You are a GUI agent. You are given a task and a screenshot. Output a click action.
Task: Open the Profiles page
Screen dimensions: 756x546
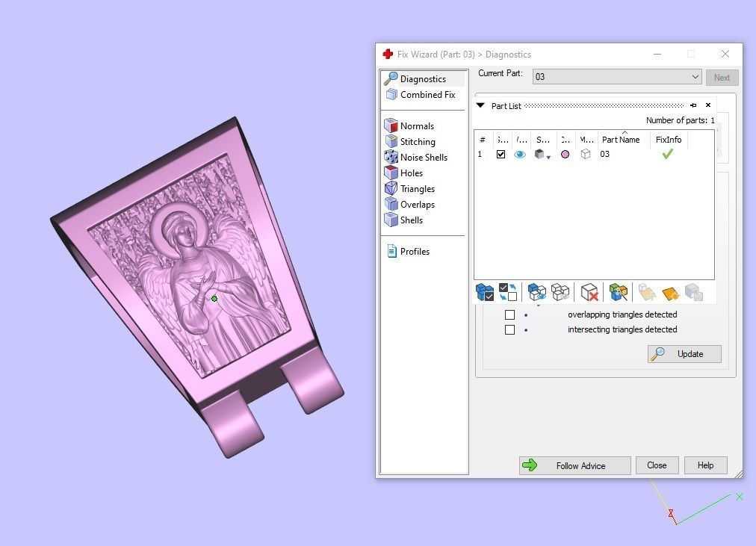click(415, 252)
